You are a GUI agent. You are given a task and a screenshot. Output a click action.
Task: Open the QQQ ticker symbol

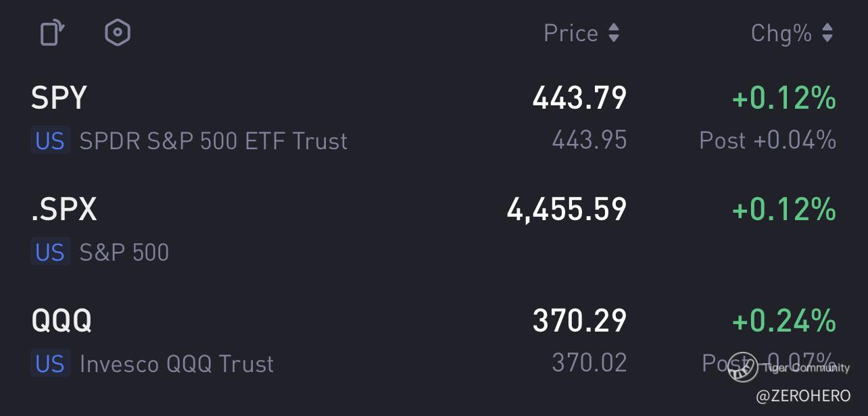(x=62, y=320)
